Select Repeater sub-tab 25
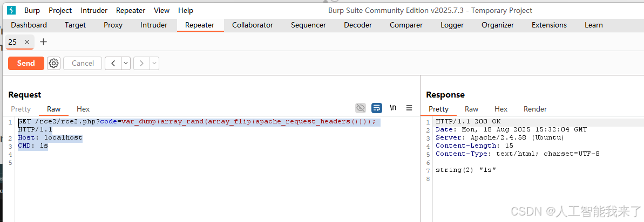Image resolution: width=644 pixels, height=222 pixels. click(12, 42)
